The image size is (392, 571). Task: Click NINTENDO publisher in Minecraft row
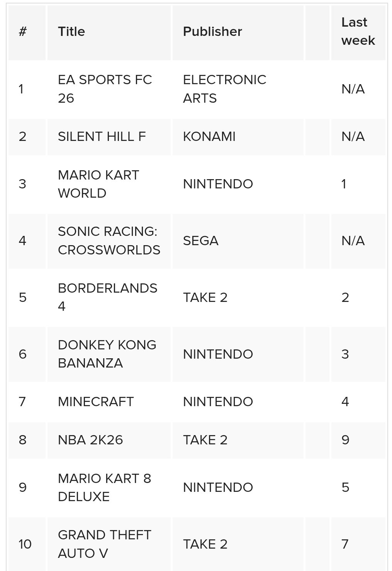pyautogui.click(x=218, y=402)
